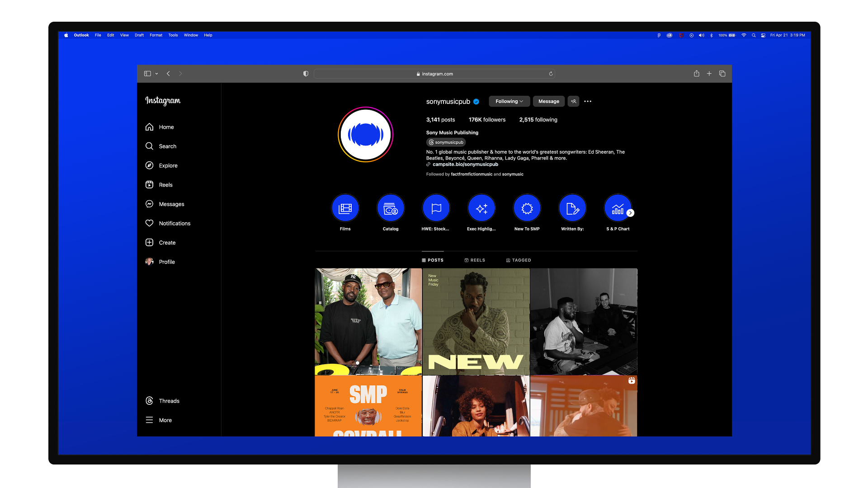Click Create new post
Image resolution: width=868 pixels, height=488 pixels.
click(160, 243)
